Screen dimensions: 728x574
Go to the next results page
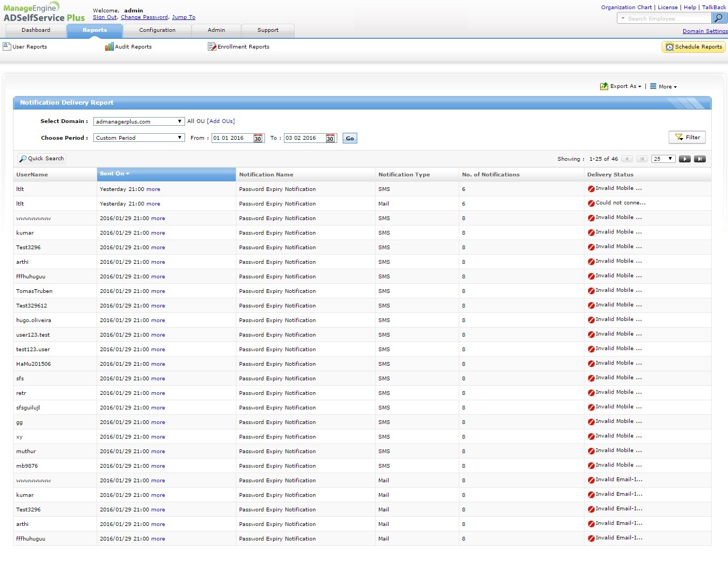click(x=684, y=159)
